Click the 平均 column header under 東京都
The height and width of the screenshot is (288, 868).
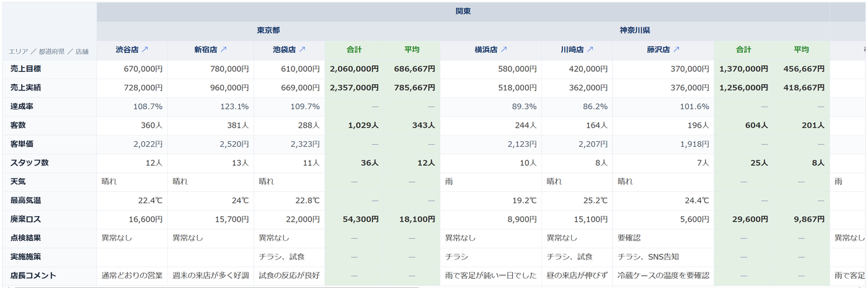(x=412, y=50)
